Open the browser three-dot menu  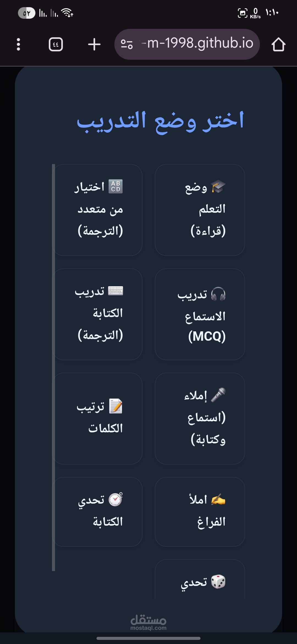click(18, 44)
